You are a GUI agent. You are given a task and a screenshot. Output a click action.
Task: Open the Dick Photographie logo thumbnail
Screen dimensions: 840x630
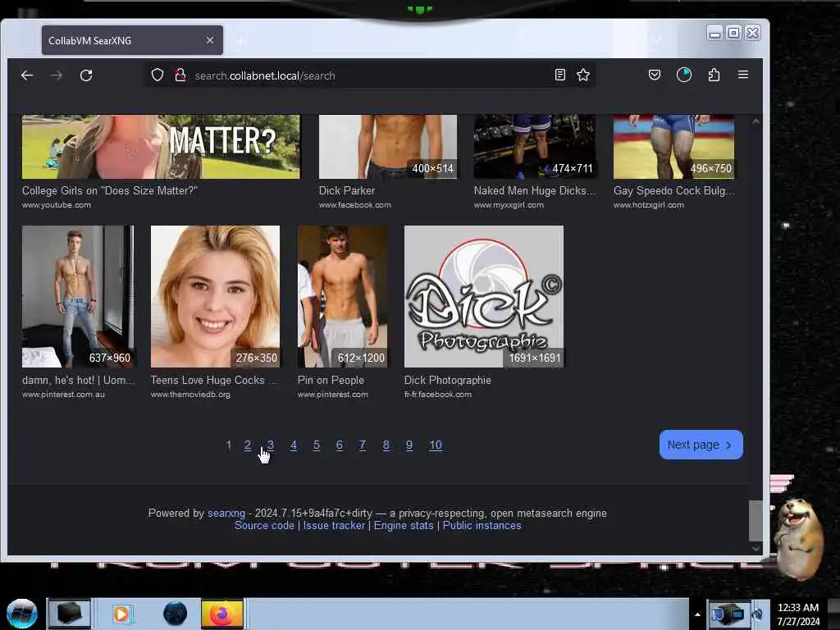(x=484, y=296)
